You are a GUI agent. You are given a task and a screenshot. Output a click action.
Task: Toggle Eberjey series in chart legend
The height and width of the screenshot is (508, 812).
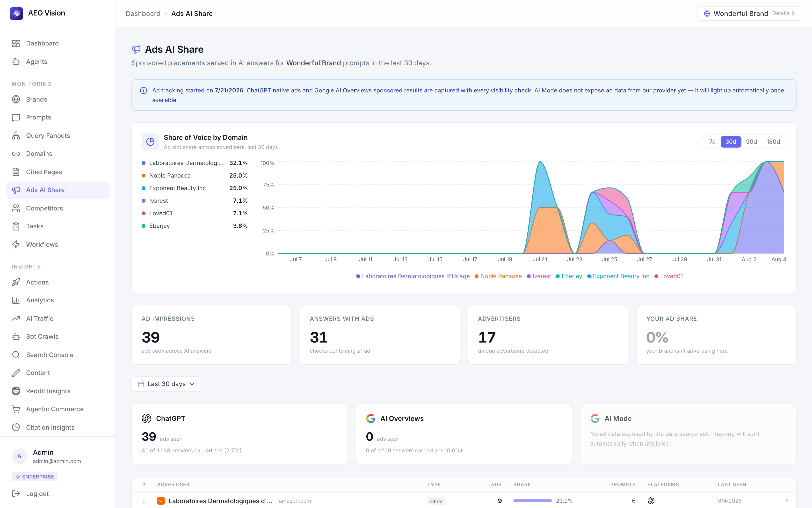click(x=569, y=276)
